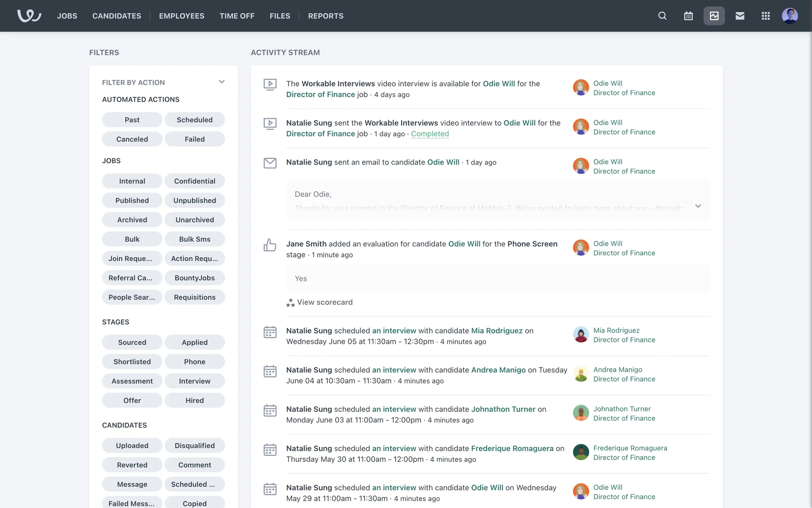Open the calendar icon in header
Screen dimensions: 812x508
688,16
